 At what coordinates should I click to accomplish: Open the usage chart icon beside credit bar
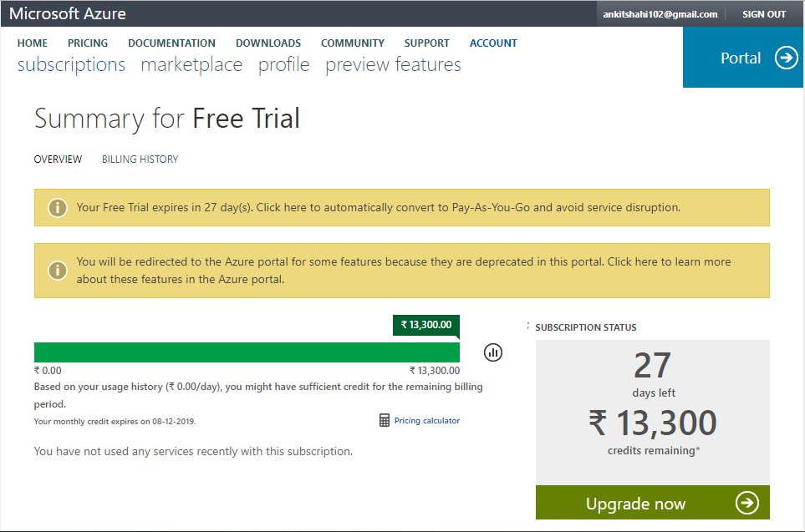tap(493, 352)
